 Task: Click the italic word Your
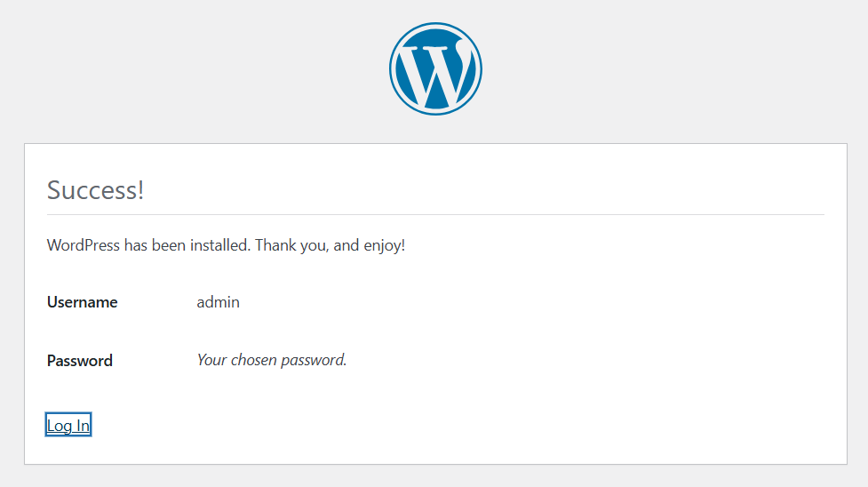click(x=211, y=360)
